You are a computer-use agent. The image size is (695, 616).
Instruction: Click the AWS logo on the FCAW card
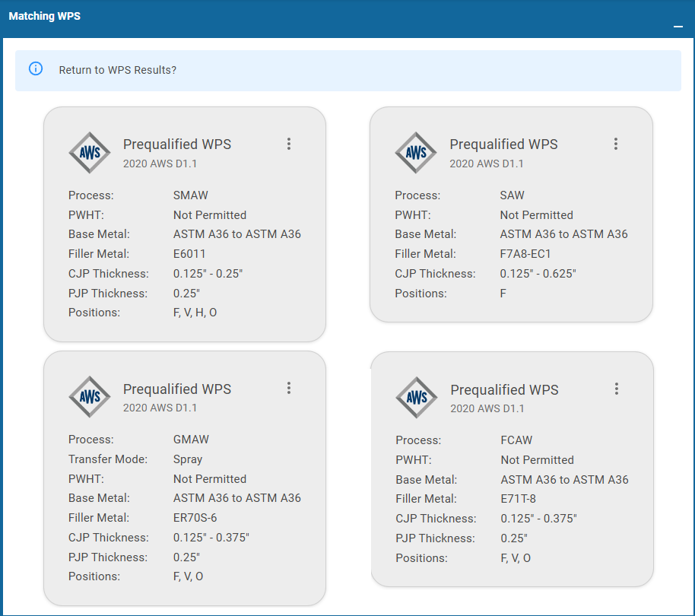click(x=417, y=398)
